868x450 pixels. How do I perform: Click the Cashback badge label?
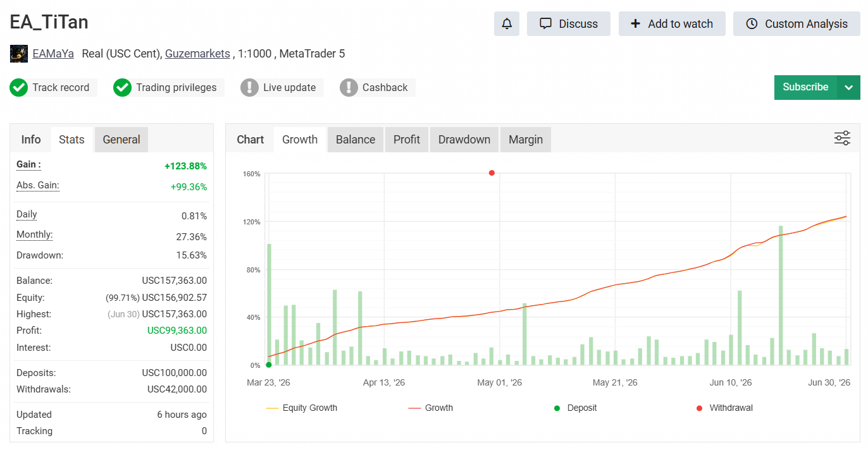pos(385,88)
